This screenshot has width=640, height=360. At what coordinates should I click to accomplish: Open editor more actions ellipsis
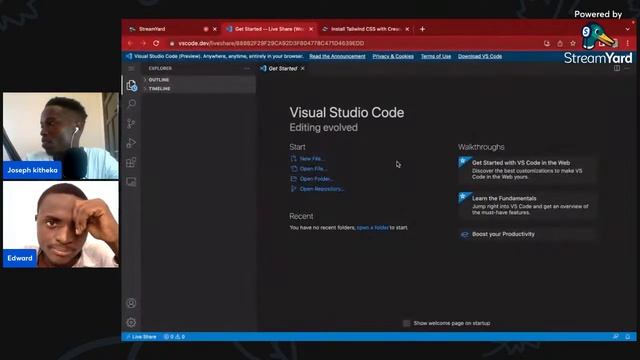coord(627,68)
